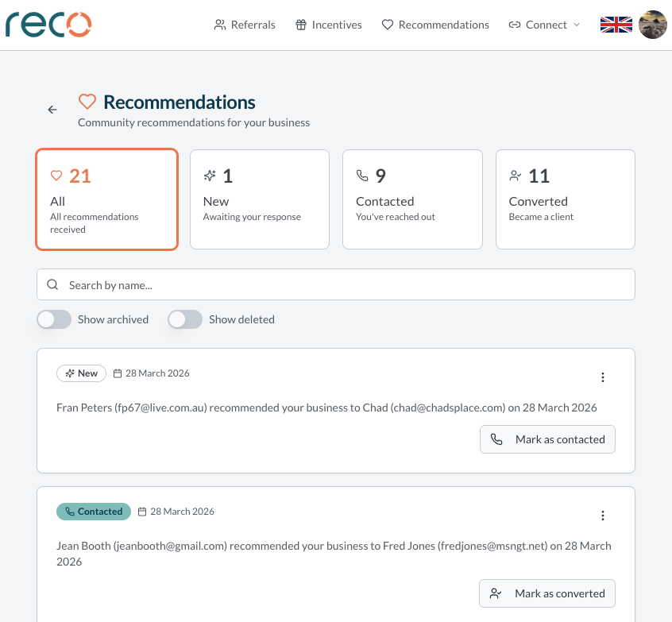Screen dimensions: 672x622
Task: Click the person icon on the Converted card
Action: [x=516, y=176]
